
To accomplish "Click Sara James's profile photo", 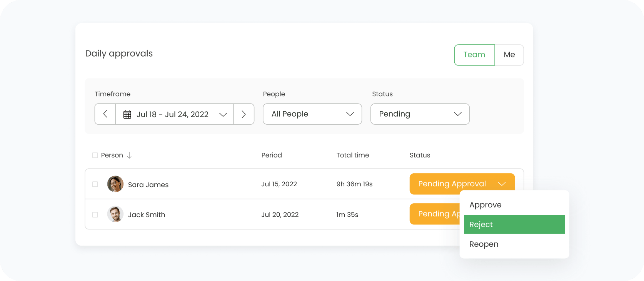I will [115, 184].
